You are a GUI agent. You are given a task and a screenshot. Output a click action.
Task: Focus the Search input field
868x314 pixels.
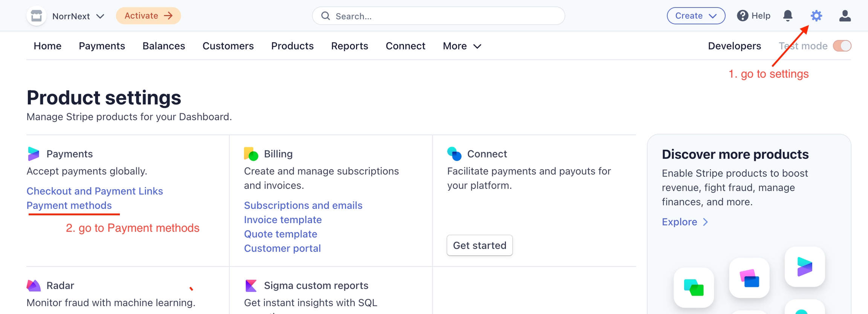click(x=445, y=16)
